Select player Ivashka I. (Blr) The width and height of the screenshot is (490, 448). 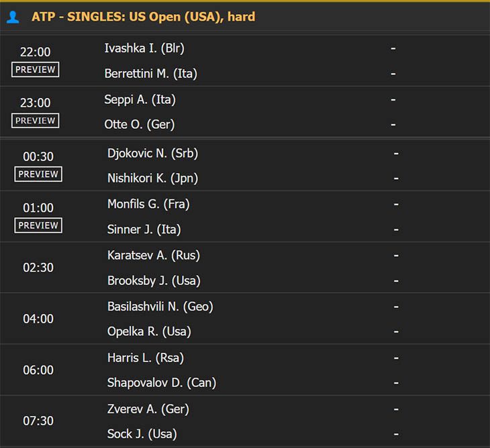point(144,48)
